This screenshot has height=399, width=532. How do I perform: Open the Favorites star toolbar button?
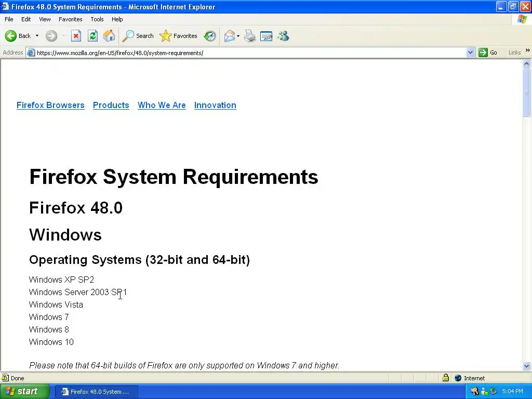click(179, 36)
